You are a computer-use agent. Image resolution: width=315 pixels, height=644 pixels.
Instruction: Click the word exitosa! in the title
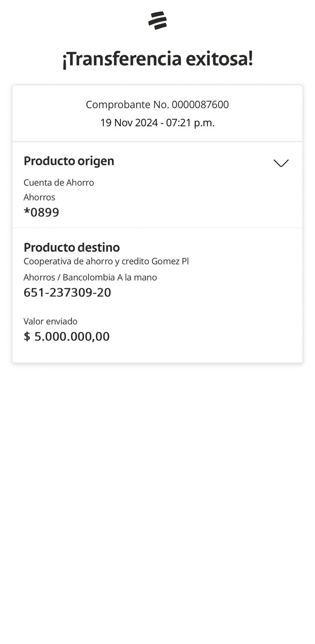pyautogui.click(x=219, y=59)
